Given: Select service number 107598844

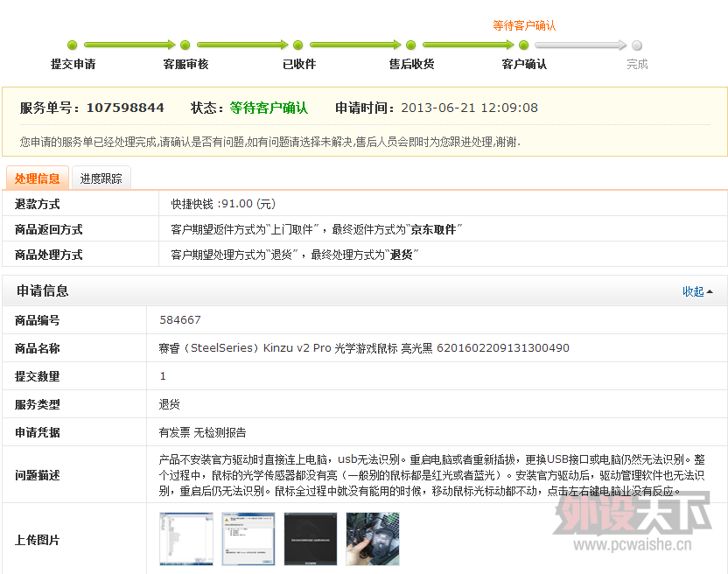Looking at the screenshot, I should point(125,108).
